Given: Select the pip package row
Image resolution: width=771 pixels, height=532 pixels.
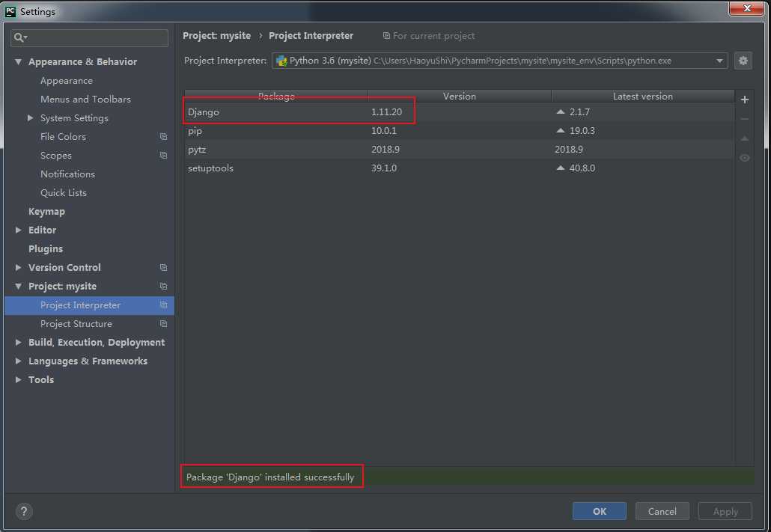Looking at the screenshot, I should tap(460, 130).
